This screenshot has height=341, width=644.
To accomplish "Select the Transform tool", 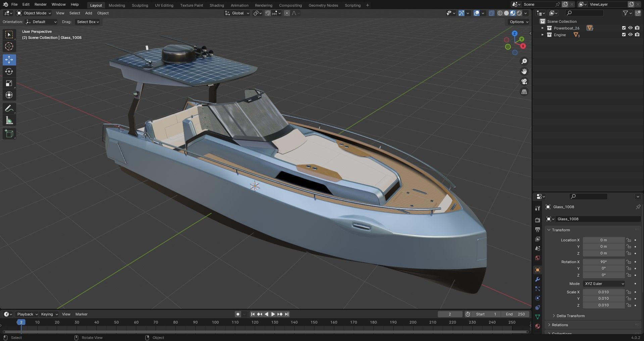I will 9,95.
